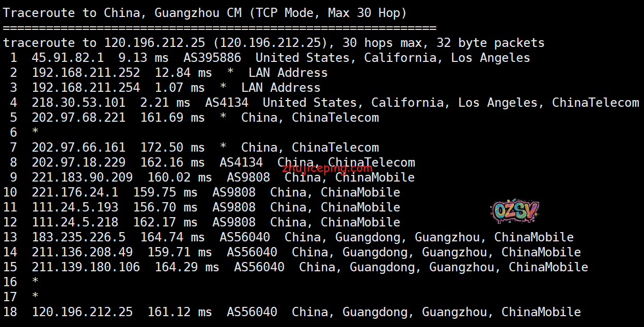Click the OZSV graffiti logo watermark
Viewport: 644px width, 327px height.
[x=514, y=211]
